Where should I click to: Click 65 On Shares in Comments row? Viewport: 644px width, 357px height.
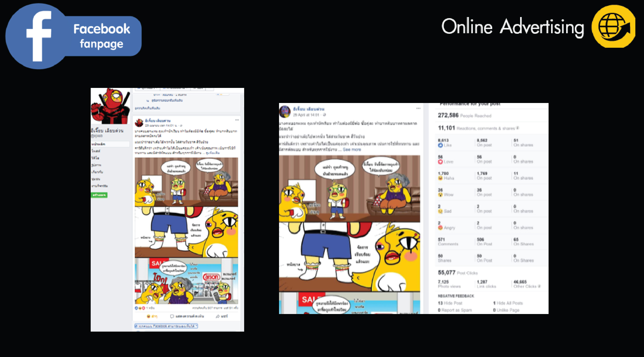pyautogui.click(x=523, y=242)
